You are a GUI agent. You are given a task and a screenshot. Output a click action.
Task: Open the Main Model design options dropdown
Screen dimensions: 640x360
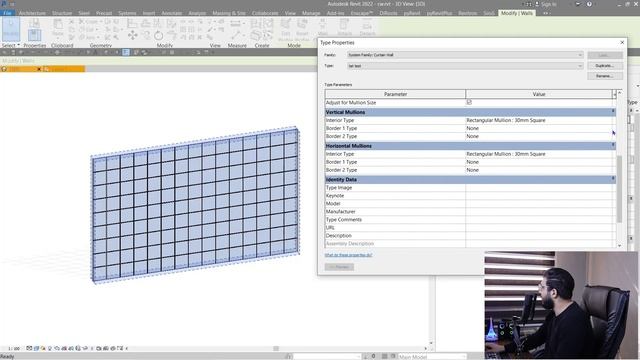click(432, 357)
